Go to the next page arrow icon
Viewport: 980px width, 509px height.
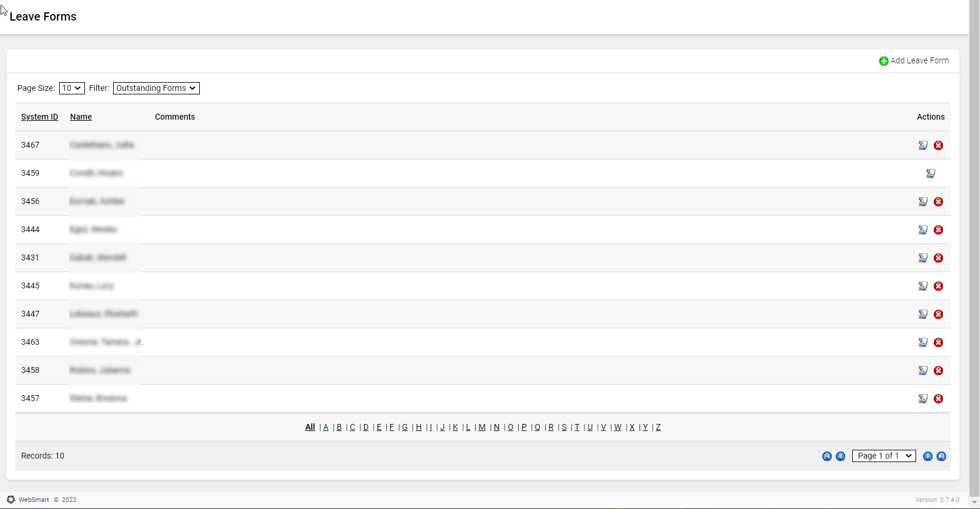pyautogui.click(x=928, y=456)
